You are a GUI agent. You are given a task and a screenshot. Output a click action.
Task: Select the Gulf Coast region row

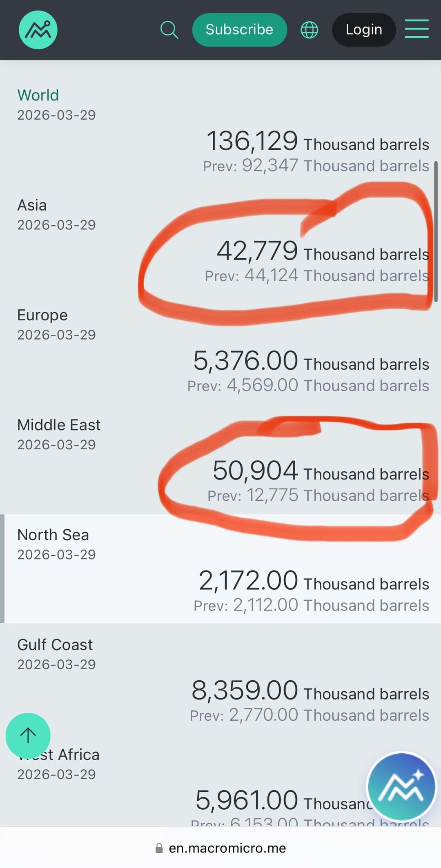click(x=55, y=645)
